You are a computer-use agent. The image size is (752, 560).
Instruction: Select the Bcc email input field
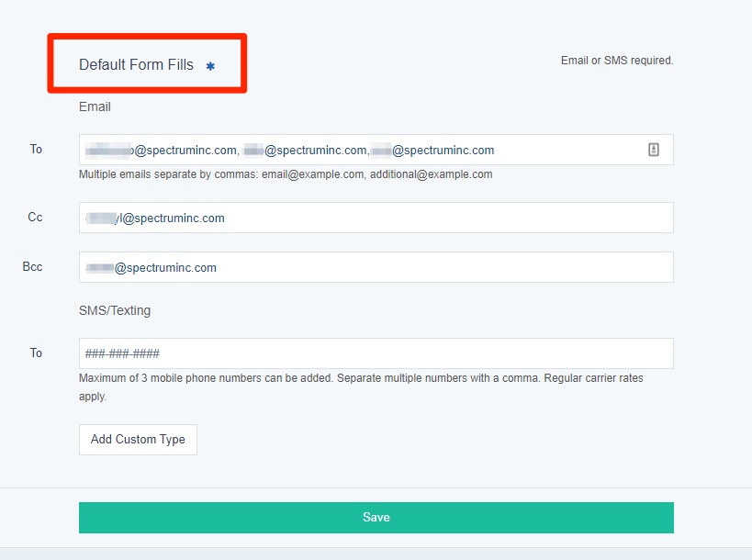tap(376, 267)
